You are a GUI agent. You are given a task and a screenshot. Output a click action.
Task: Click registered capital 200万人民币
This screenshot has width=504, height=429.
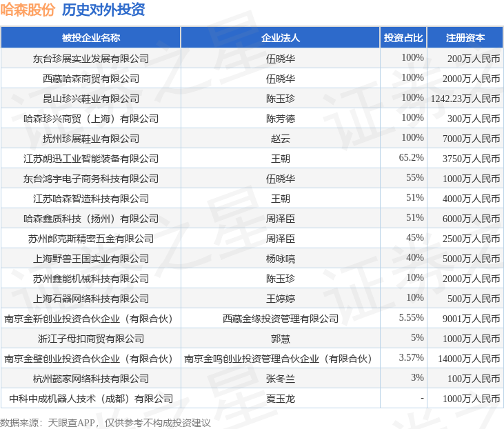[474, 59]
